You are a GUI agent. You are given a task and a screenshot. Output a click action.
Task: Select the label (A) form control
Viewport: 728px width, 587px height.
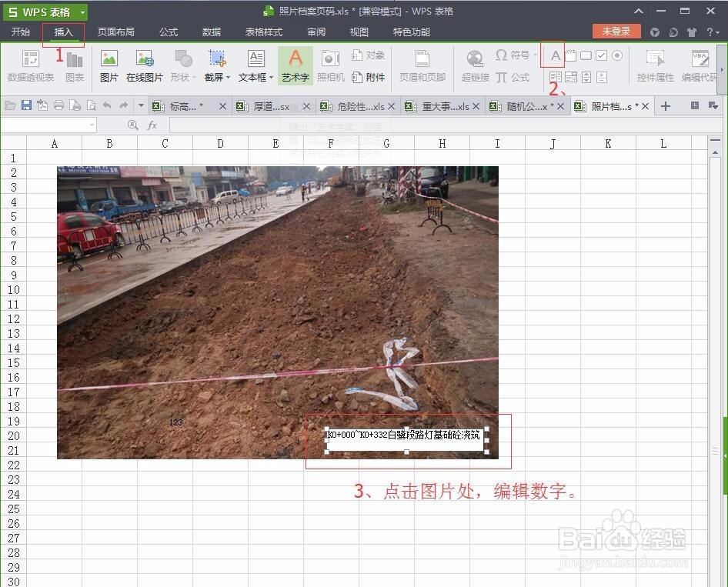click(556, 55)
